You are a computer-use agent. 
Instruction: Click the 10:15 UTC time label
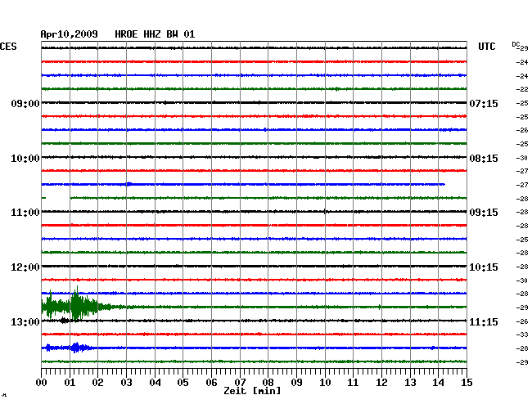(x=484, y=267)
